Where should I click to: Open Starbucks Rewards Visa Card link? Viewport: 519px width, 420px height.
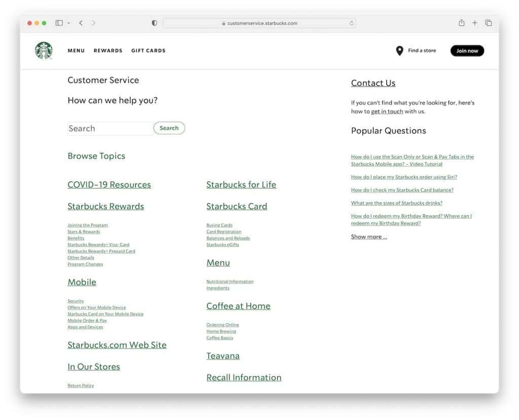tap(98, 245)
